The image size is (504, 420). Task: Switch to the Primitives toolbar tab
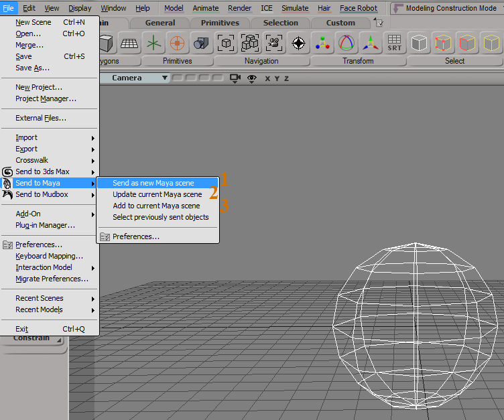[220, 23]
